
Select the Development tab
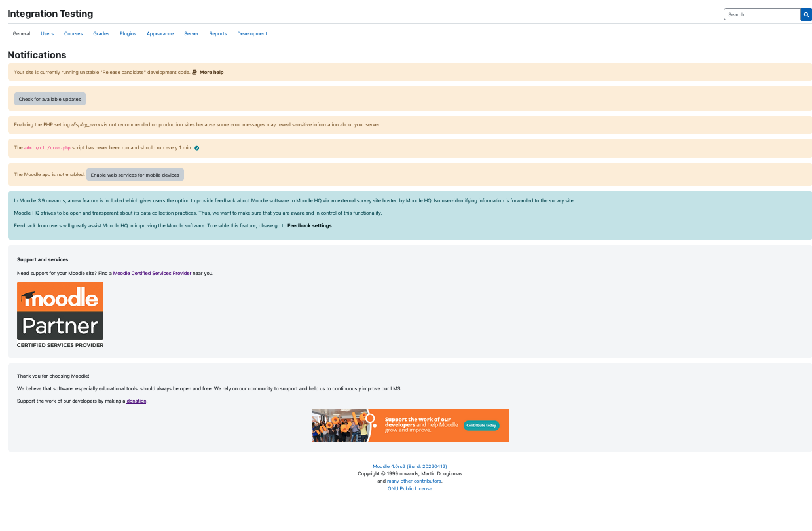pyautogui.click(x=252, y=33)
